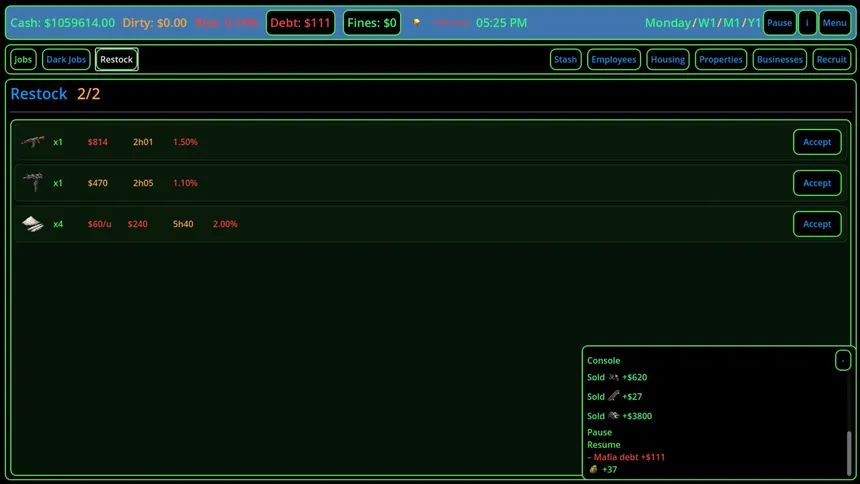Image resolution: width=860 pixels, height=484 pixels.
Task: Open the Menu button in top bar
Action: 834,23
